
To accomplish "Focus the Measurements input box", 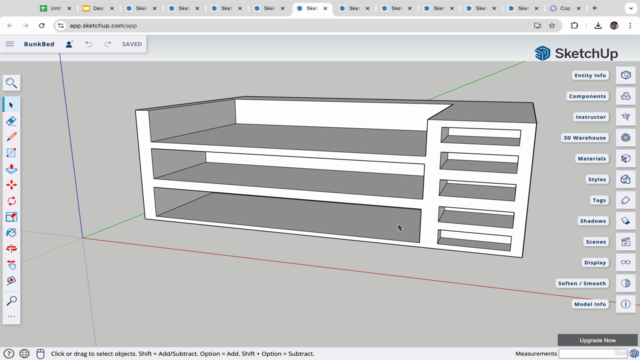I will (x=593, y=353).
